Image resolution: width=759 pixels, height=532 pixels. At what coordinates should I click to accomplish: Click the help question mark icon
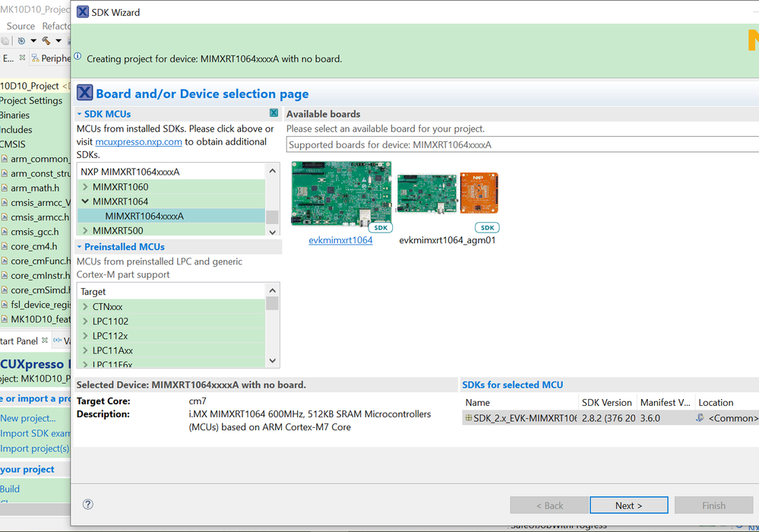(88, 504)
